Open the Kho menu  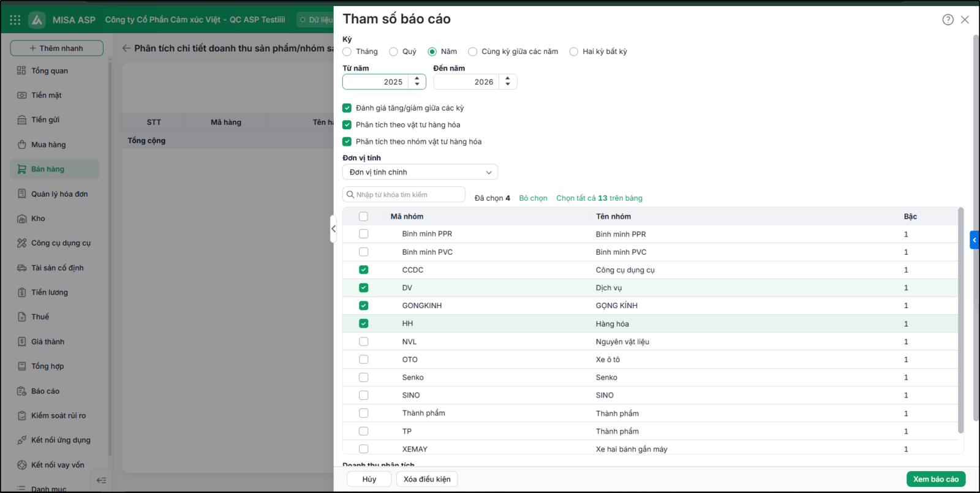[x=55, y=219]
